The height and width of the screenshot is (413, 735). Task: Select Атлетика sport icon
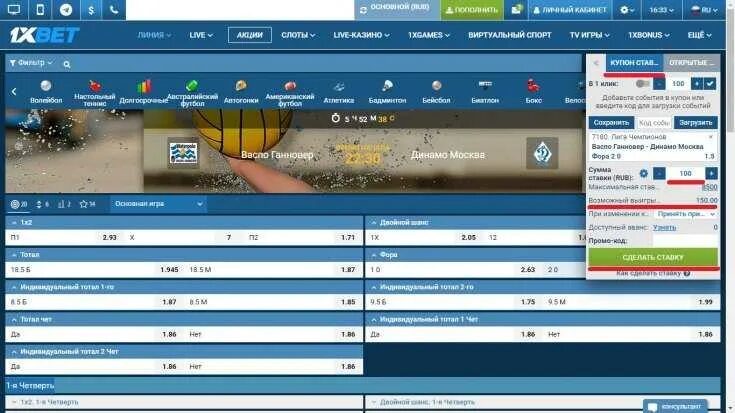[338, 91]
